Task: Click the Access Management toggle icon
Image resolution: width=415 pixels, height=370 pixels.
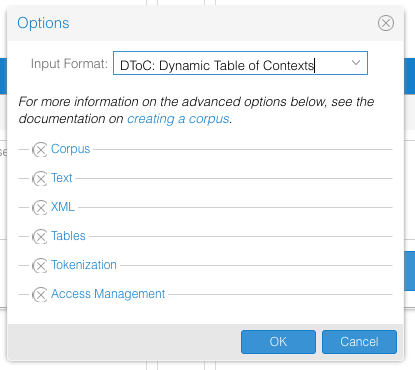Action: point(40,295)
